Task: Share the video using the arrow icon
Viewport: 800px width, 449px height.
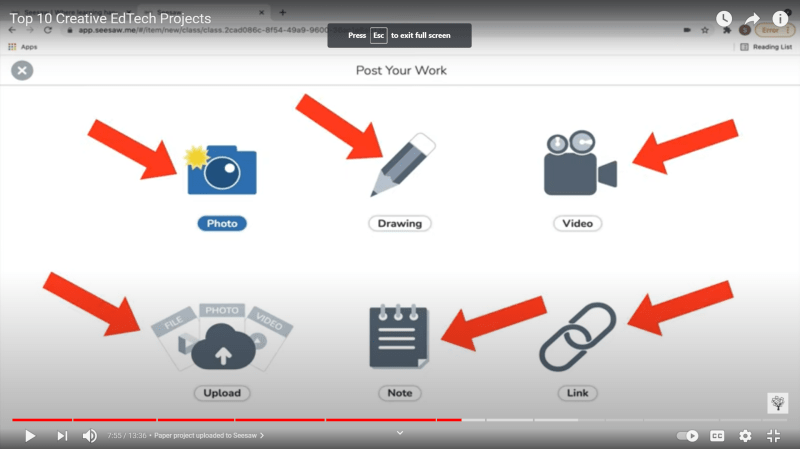Action: 752,19
